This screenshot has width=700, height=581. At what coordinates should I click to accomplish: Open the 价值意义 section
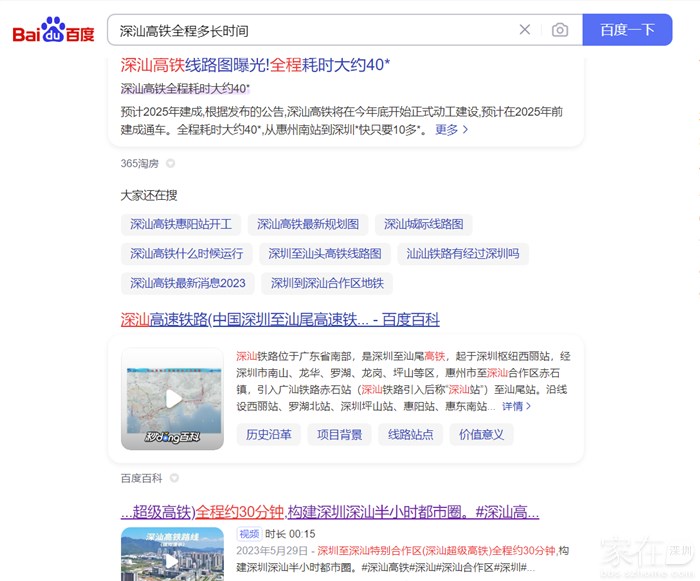pos(481,434)
